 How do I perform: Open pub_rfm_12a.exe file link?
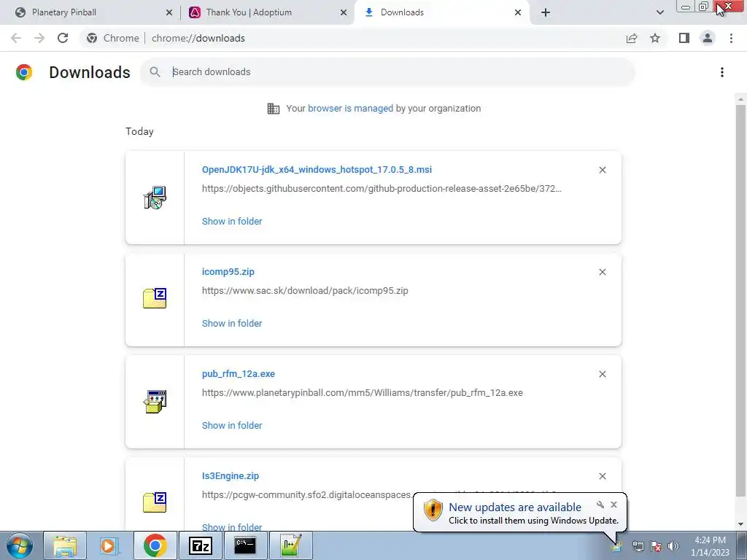pos(239,374)
